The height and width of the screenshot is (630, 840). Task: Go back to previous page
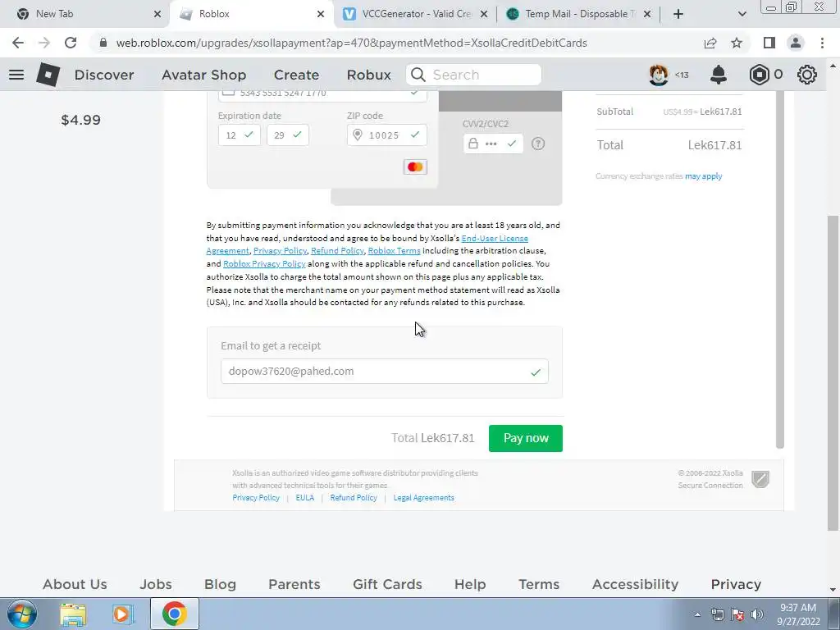[18, 43]
